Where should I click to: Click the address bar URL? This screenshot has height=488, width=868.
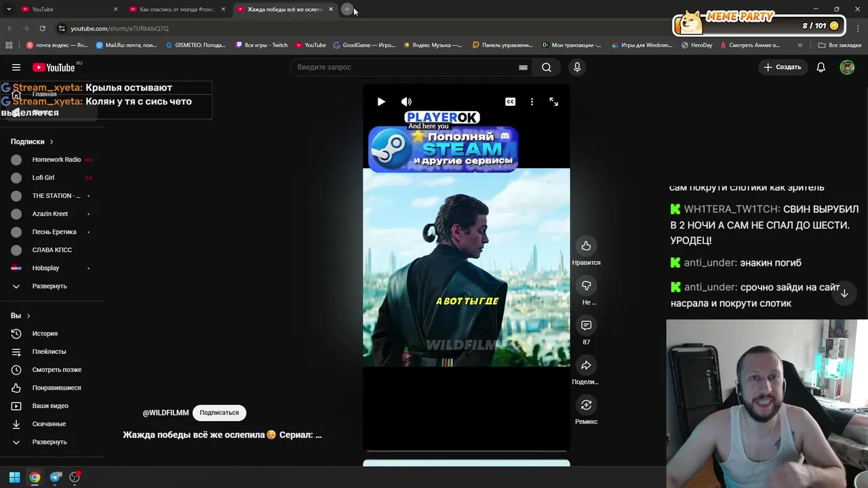coord(119,28)
